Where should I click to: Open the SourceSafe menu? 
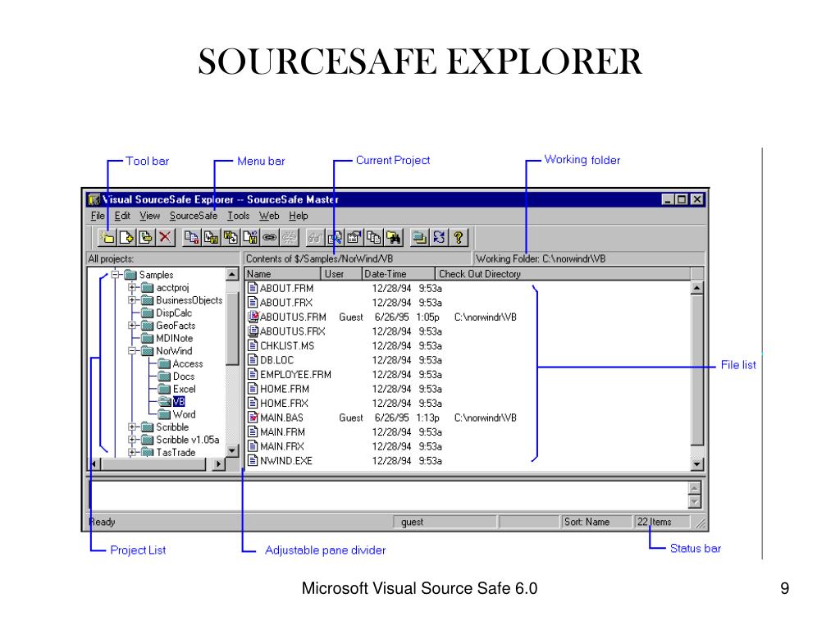coord(194,216)
